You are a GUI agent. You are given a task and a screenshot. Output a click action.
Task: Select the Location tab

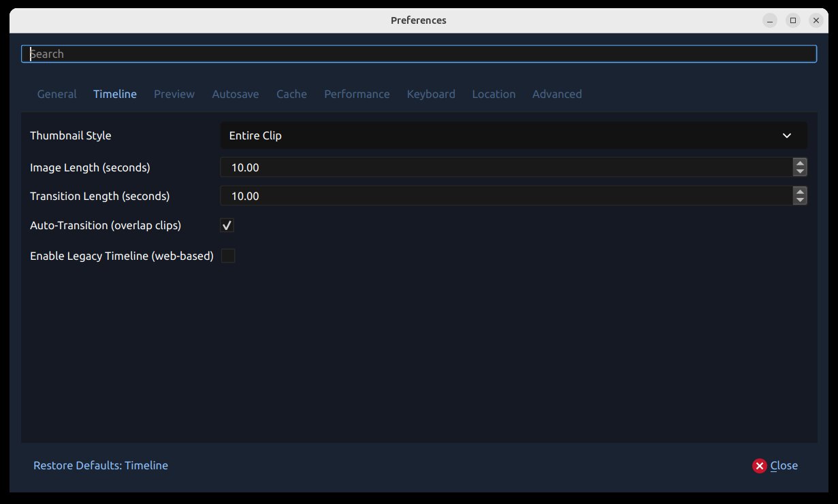click(x=494, y=94)
